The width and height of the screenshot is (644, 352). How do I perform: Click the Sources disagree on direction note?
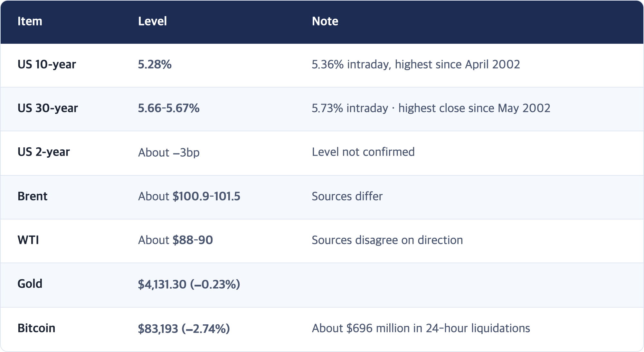[387, 240]
